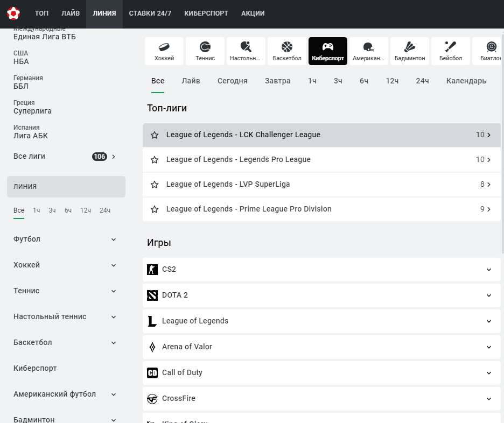Open Единая Лига ВТБ league link
The image size is (504, 423).
45,37
